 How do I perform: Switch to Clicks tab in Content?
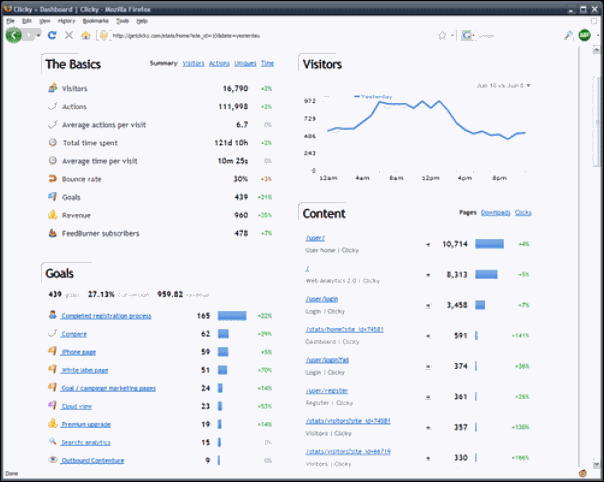click(x=523, y=213)
